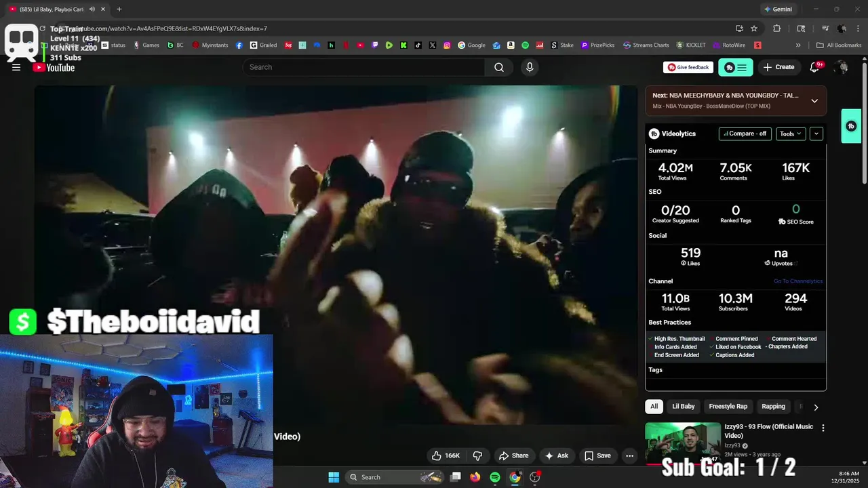Open the Grailed bookmark

[263, 45]
